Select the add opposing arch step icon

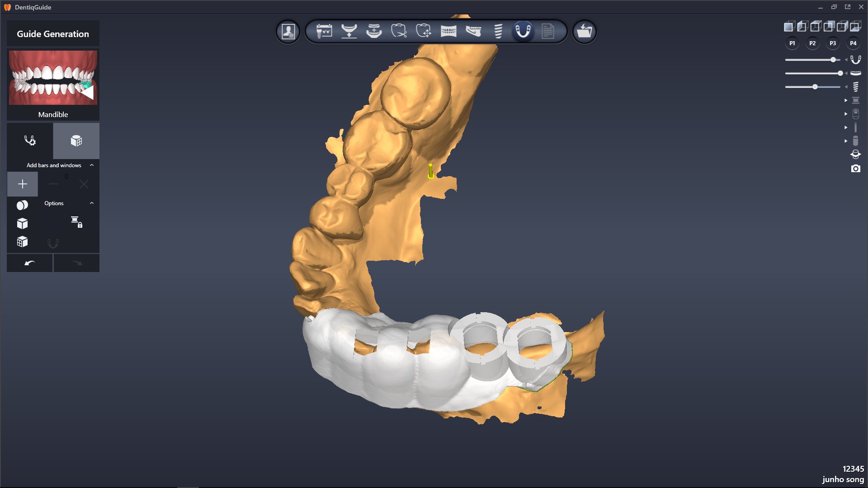pyautogui.click(x=374, y=31)
